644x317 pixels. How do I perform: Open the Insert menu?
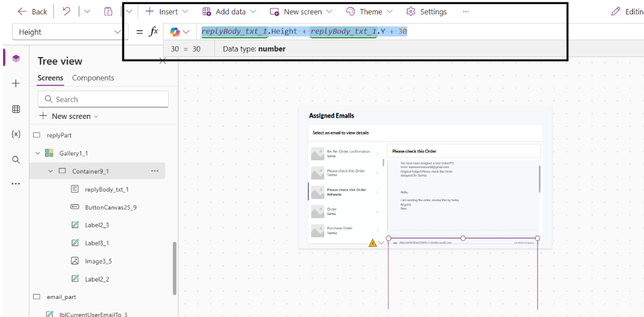click(166, 11)
